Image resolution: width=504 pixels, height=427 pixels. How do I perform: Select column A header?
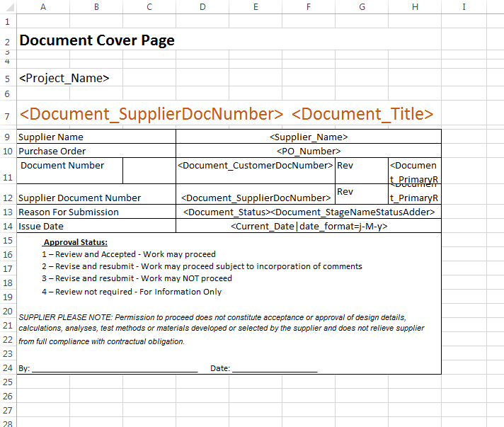43,7
